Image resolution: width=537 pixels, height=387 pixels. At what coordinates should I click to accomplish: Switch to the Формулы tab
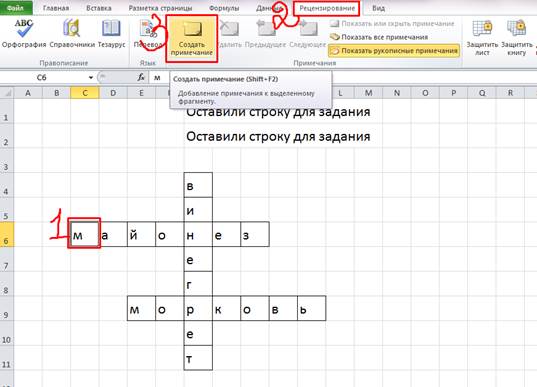[x=224, y=8]
